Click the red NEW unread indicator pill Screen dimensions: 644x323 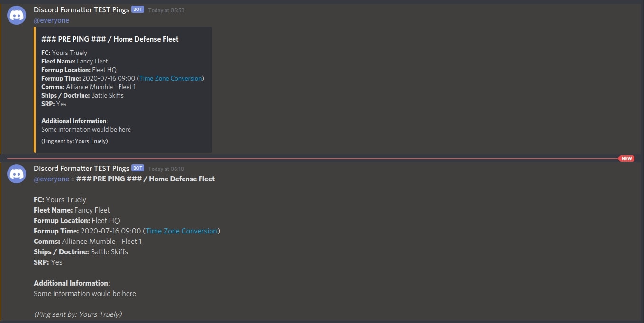(x=626, y=158)
